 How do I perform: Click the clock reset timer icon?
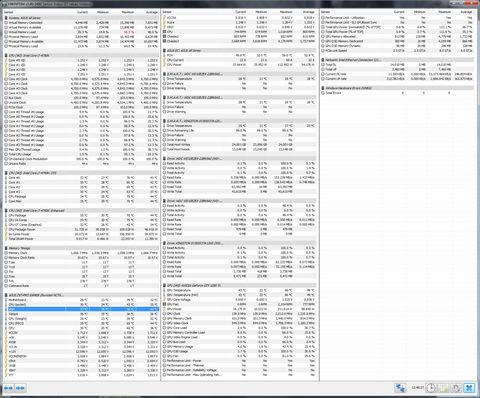click(x=431, y=388)
